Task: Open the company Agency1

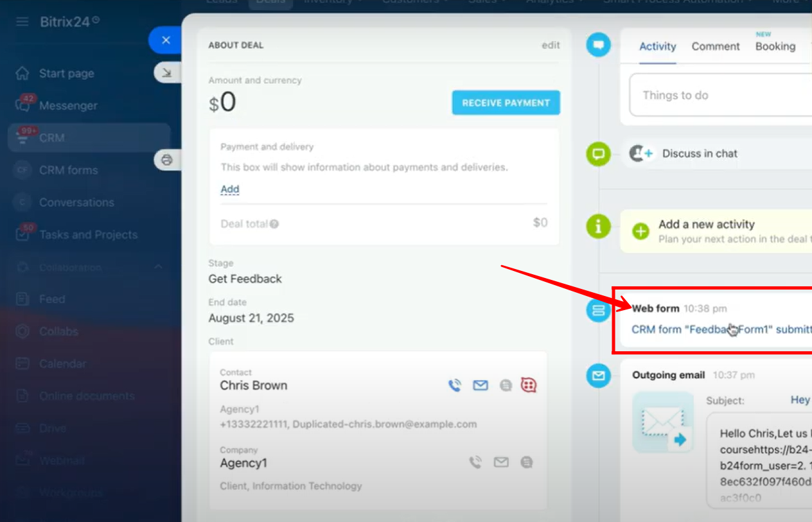Action: pyautogui.click(x=243, y=463)
